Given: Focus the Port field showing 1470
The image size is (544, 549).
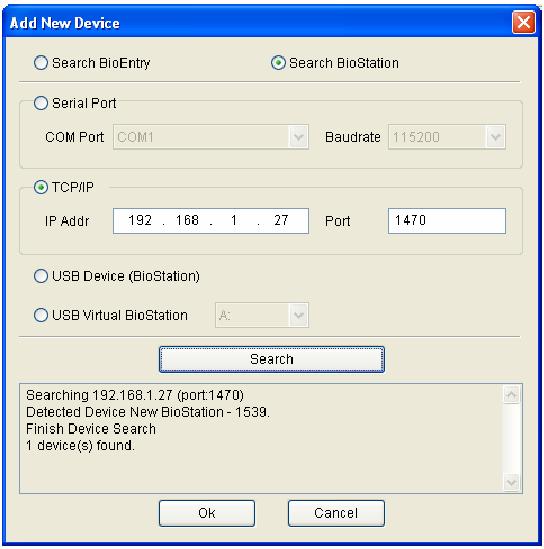Looking at the screenshot, I should pyautogui.click(x=447, y=221).
